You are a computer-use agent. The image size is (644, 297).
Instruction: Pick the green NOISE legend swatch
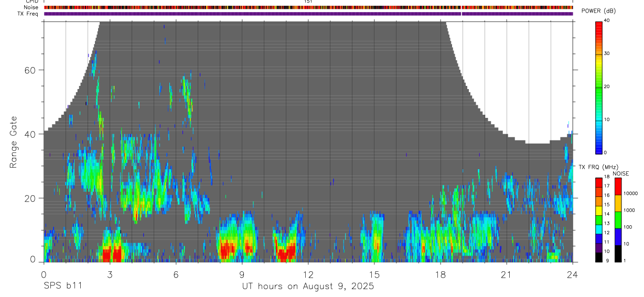pos(618,220)
